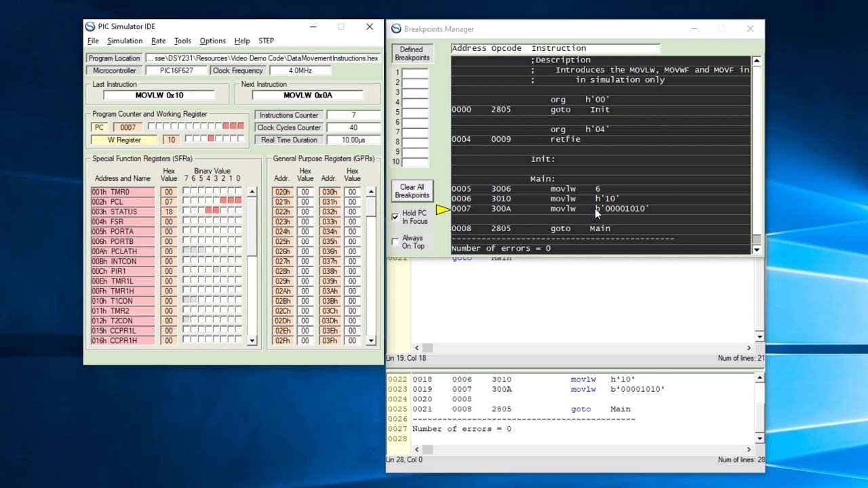This screenshot has width=868, height=488.
Task: Click GPR list scroll down arrow
Action: [x=371, y=340]
